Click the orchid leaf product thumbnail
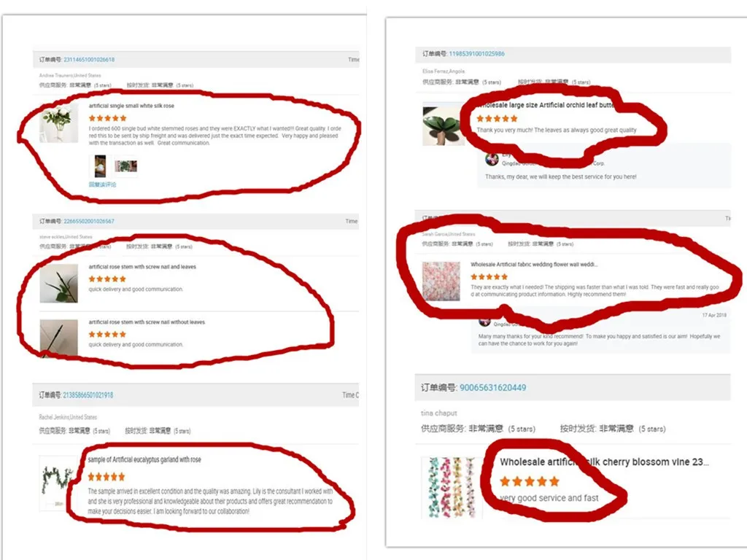The image size is (747, 560). tap(442, 125)
